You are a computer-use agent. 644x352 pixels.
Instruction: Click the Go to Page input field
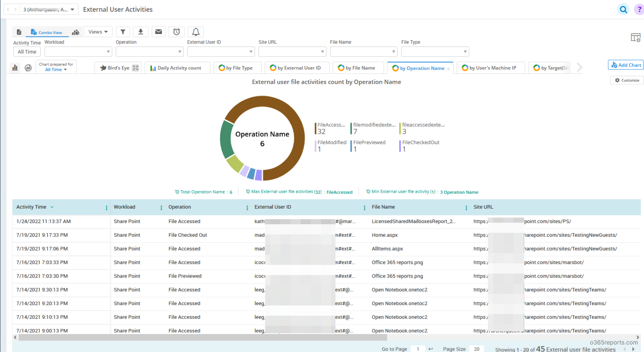[x=418, y=349]
